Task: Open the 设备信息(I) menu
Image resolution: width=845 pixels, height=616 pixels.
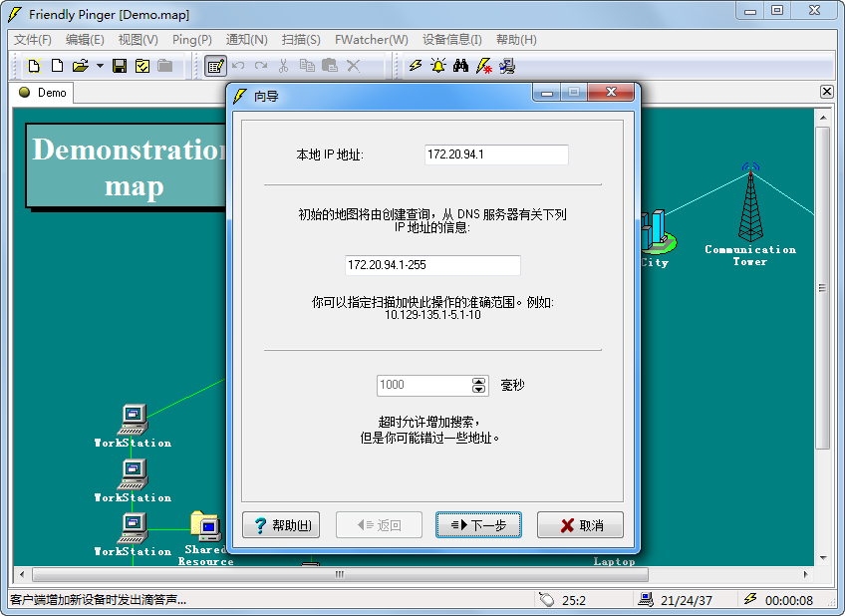Action: [451, 40]
